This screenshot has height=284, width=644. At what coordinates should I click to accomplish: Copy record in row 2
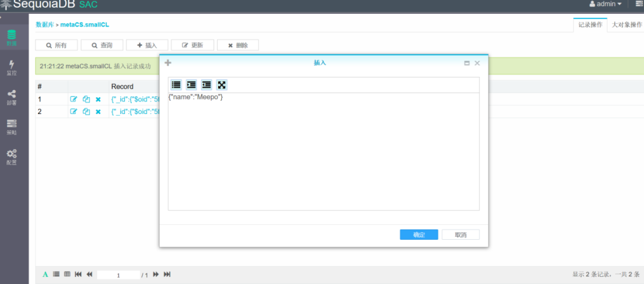coord(86,112)
